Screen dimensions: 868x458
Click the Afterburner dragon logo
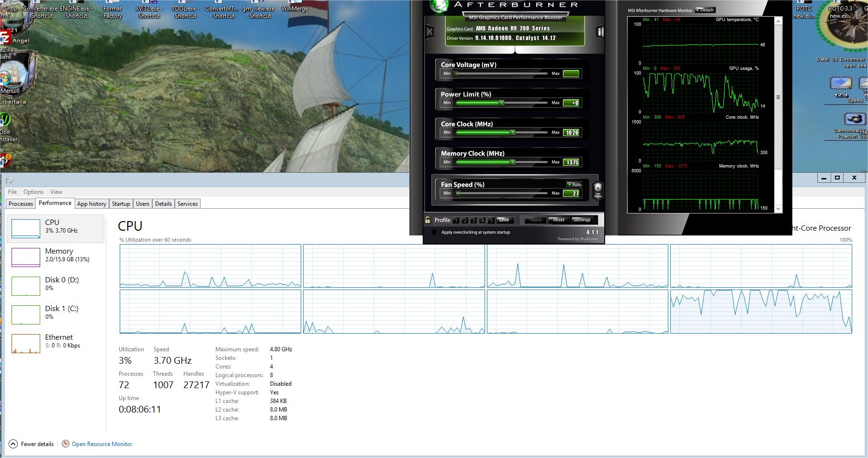tap(439, 5)
